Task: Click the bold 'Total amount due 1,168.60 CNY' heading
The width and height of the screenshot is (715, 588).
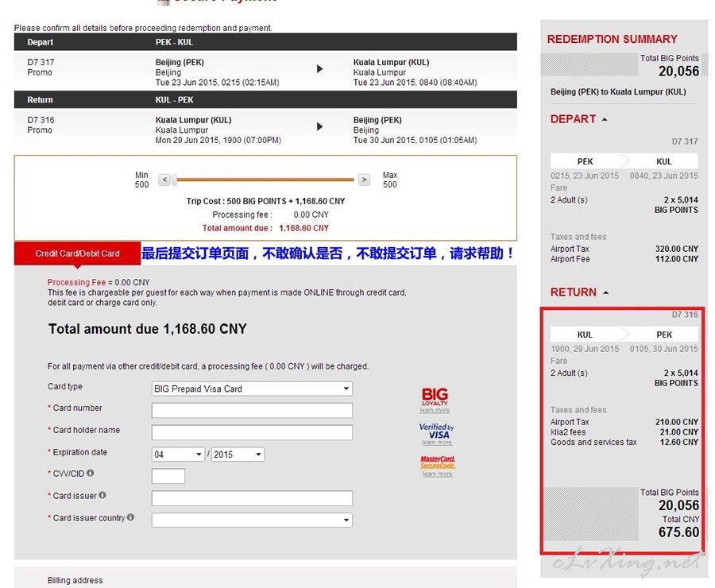Action: pyautogui.click(x=148, y=329)
